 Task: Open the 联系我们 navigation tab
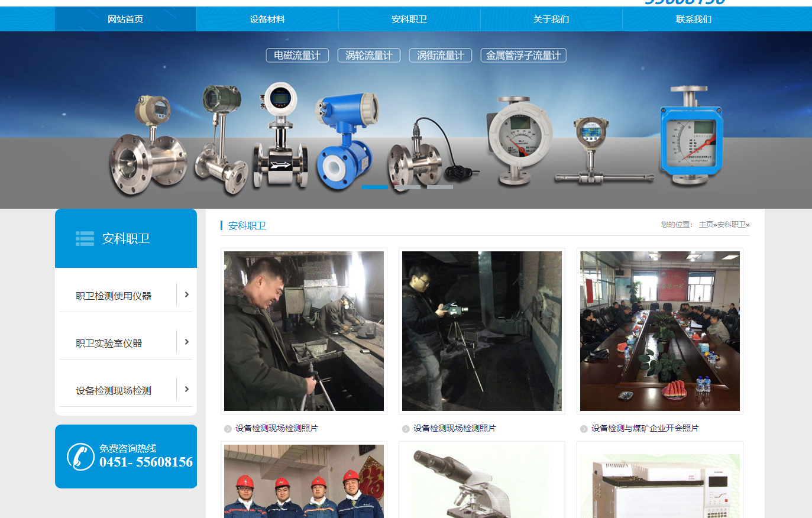694,20
